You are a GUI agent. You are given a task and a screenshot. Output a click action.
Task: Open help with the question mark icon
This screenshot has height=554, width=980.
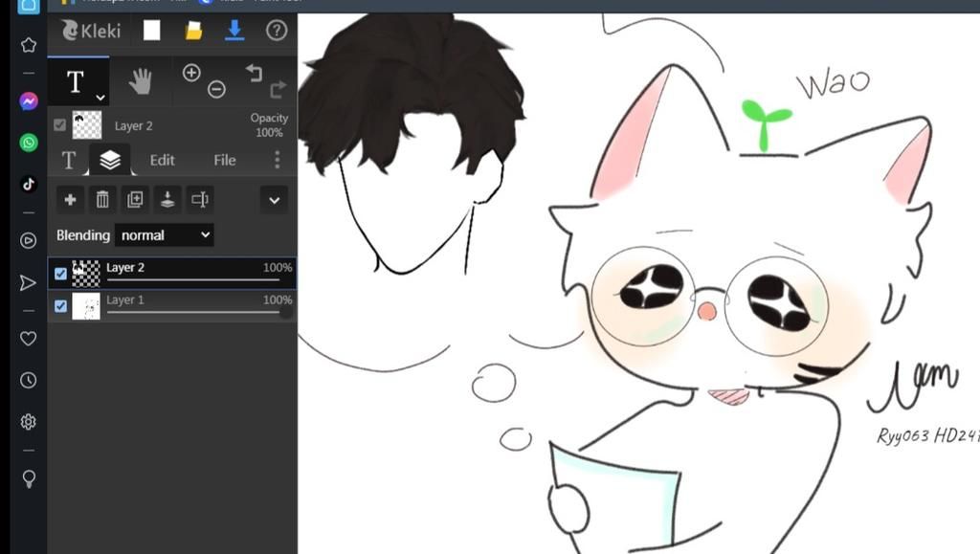(277, 30)
